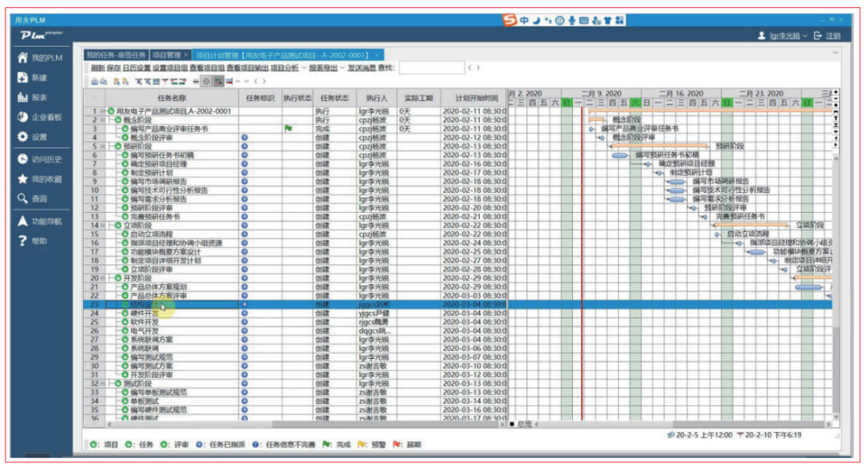Click the print preview magnifier icon

(x=104, y=81)
